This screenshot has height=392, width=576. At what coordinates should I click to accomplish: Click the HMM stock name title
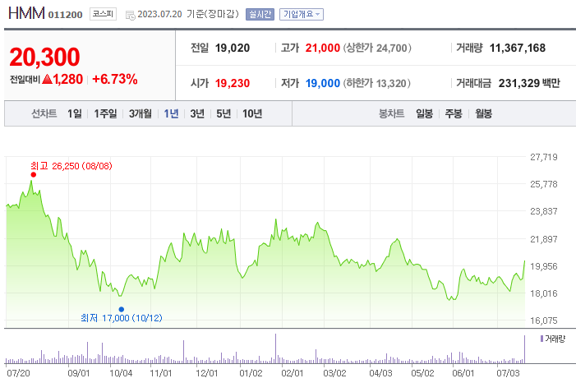[25, 14]
